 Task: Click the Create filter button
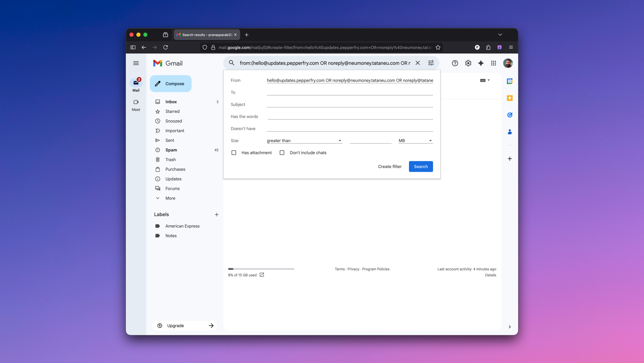coord(390,166)
